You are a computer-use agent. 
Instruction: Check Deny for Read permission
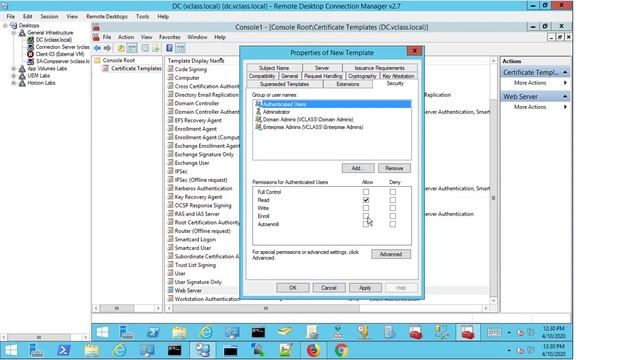pyautogui.click(x=392, y=200)
